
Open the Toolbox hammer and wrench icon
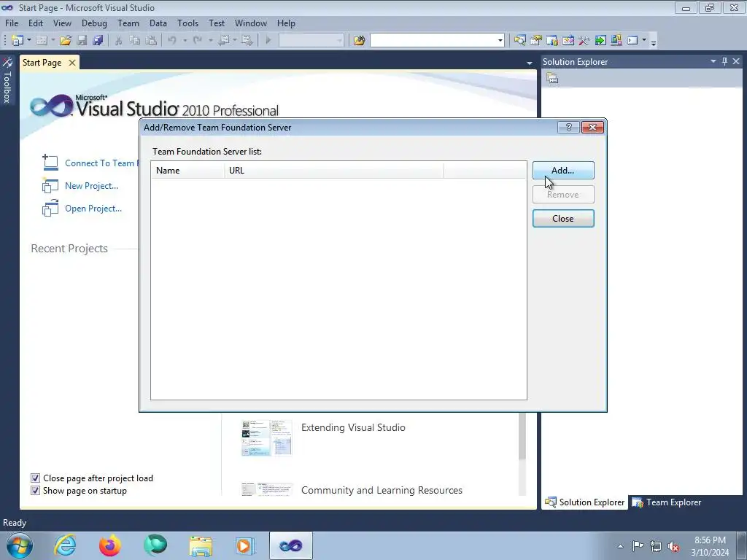[584, 41]
